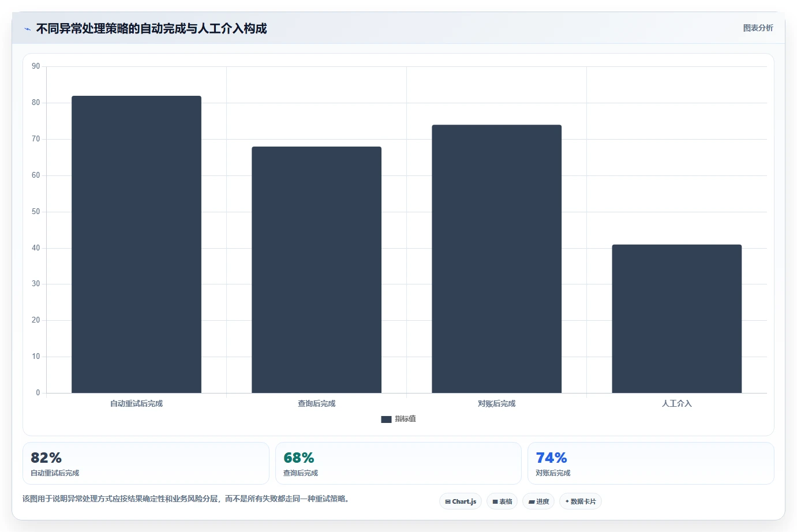Click the 数据卡片 tag chip

point(581,501)
